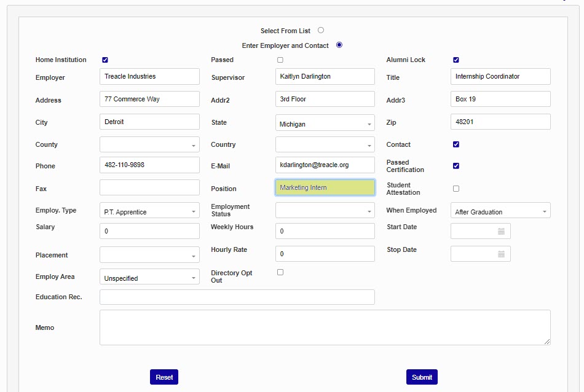Click into the Memo text area
This screenshot has width=584, height=392.
(325, 327)
